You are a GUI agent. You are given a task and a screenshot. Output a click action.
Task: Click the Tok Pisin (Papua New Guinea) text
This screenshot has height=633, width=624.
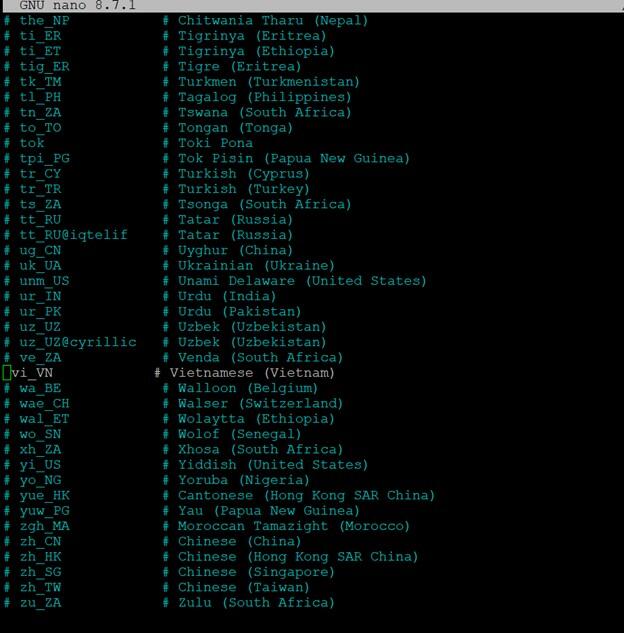(294, 158)
